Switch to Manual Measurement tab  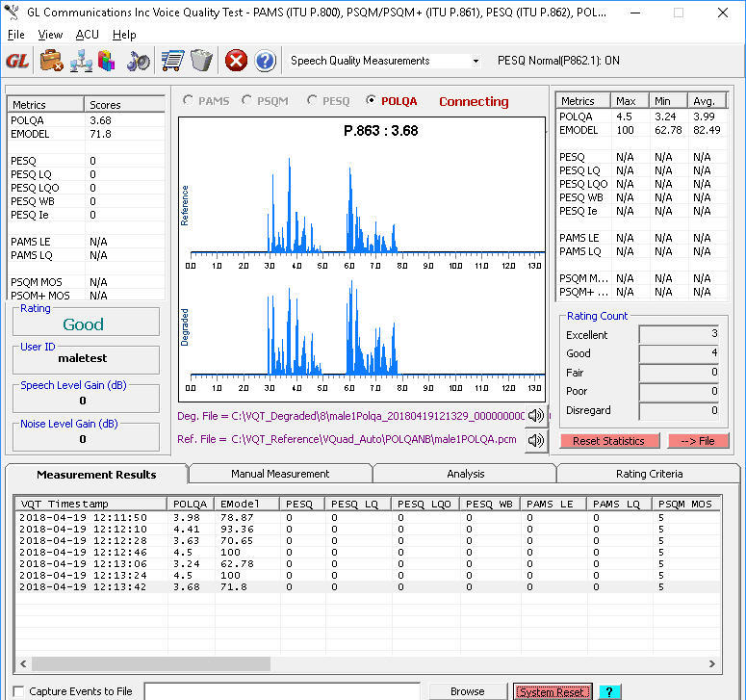(280, 474)
